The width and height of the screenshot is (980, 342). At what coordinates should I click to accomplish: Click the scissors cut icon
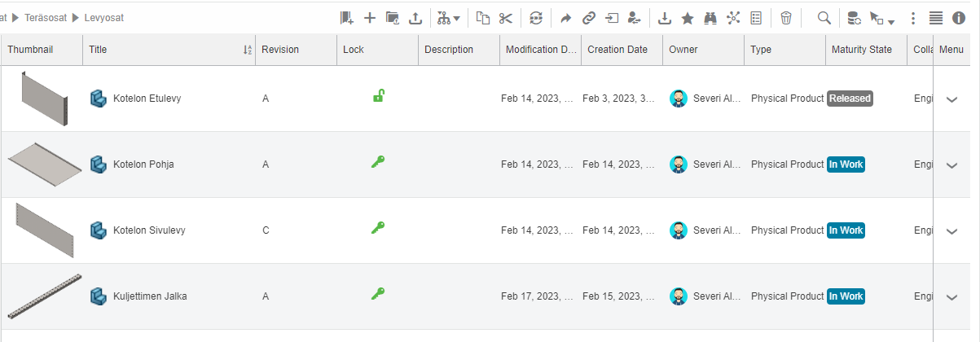[506, 17]
